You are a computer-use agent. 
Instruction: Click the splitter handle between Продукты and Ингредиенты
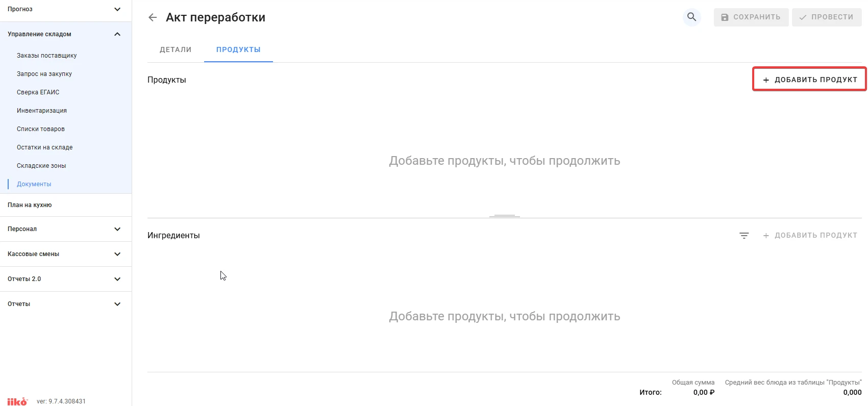pyautogui.click(x=505, y=216)
